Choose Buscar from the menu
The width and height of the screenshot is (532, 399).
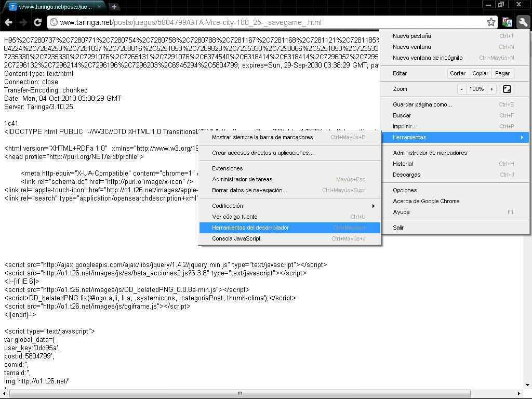[x=454, y=115]
